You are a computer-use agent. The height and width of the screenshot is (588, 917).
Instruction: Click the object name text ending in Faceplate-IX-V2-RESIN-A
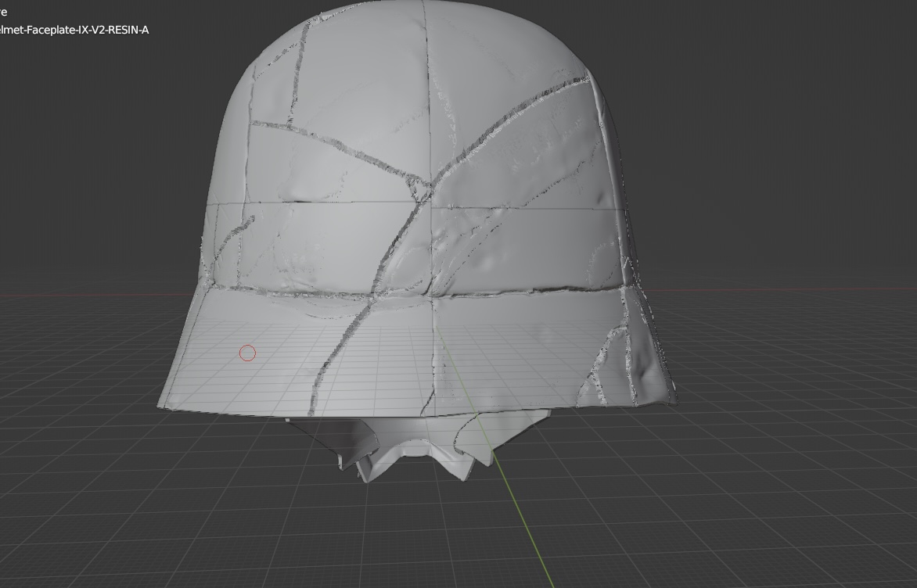pyautogui.click(x=74, y=30)
